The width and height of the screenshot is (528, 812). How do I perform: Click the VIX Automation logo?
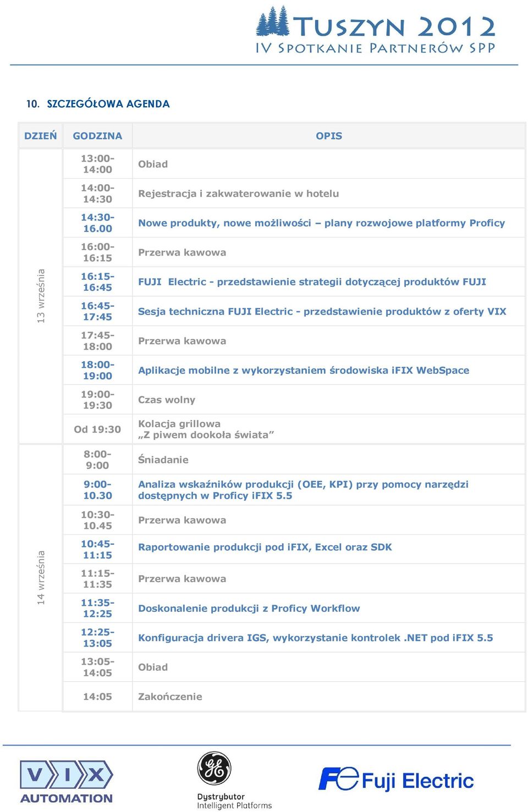pyautogui.click(x=67, y=781)
